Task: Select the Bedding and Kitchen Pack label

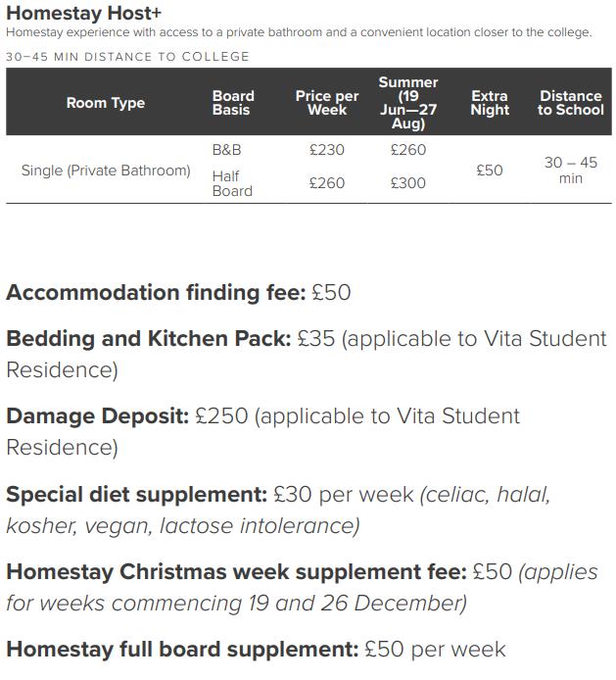Action: (x=149, y=338)
